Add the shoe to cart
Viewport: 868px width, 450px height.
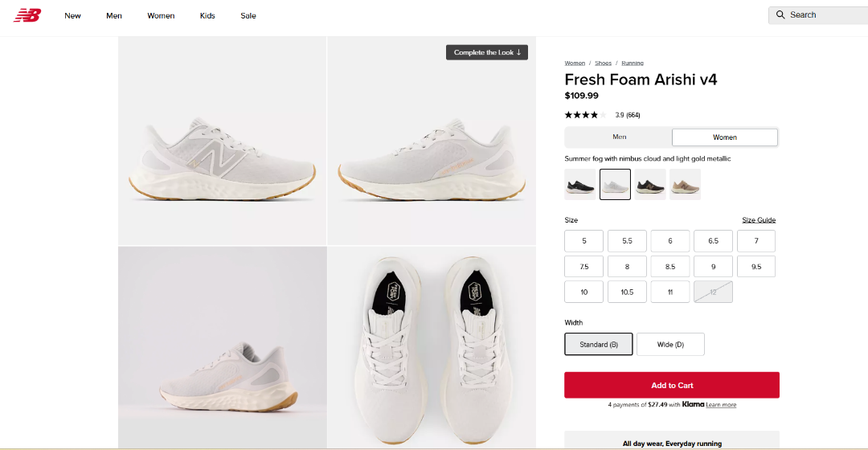672,385
